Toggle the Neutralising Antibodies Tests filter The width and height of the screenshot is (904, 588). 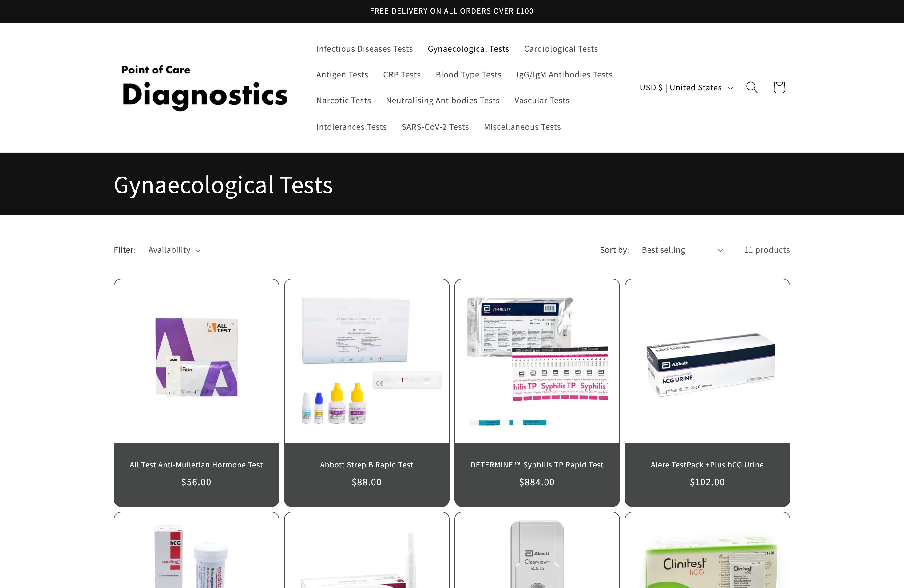click(443, 101)
